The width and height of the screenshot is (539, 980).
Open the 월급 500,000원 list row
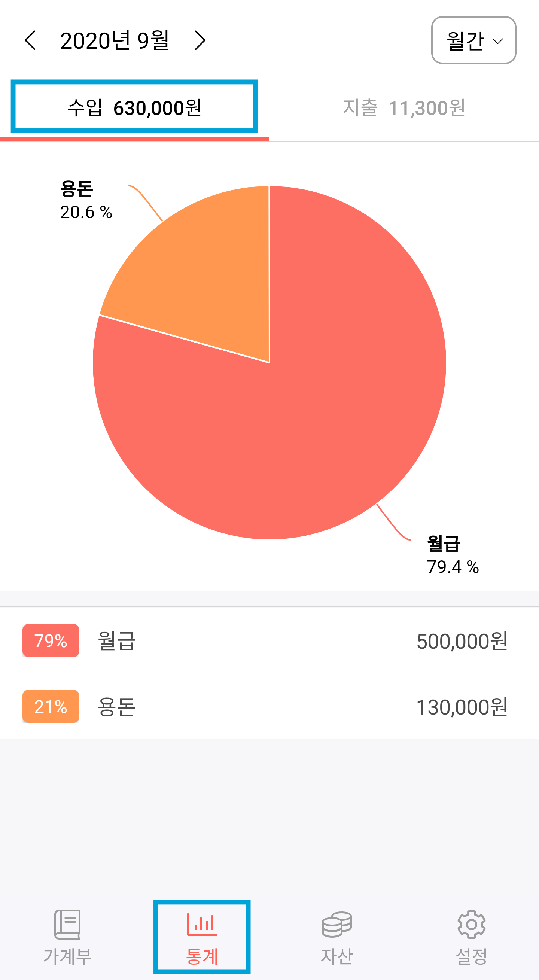click(x=269, y=640)
